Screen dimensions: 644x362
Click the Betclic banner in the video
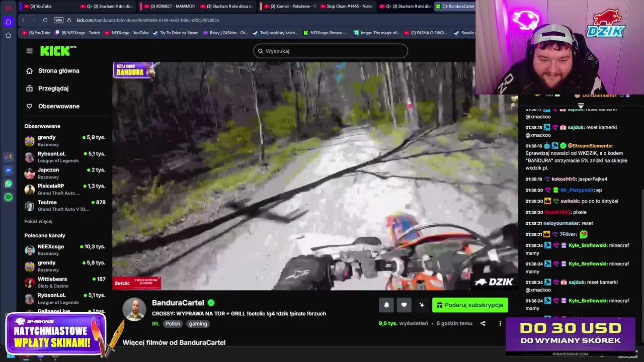pyautogui.click(x=137, y=283)
